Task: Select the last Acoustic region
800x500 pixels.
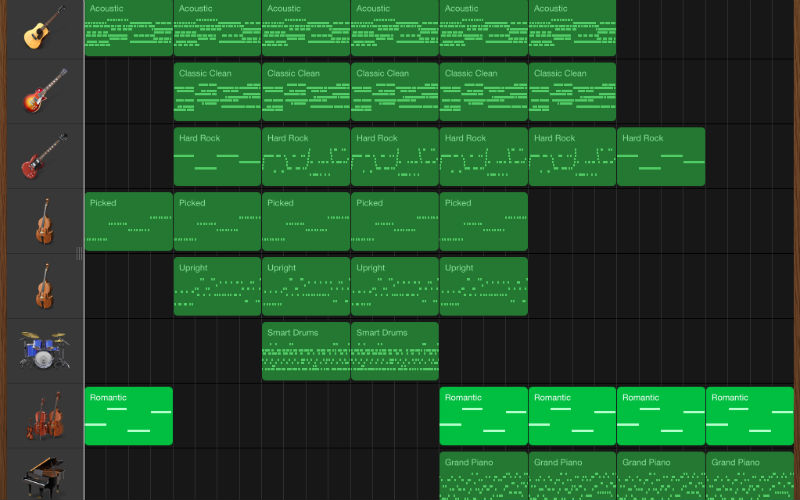Action: (572, 28)
